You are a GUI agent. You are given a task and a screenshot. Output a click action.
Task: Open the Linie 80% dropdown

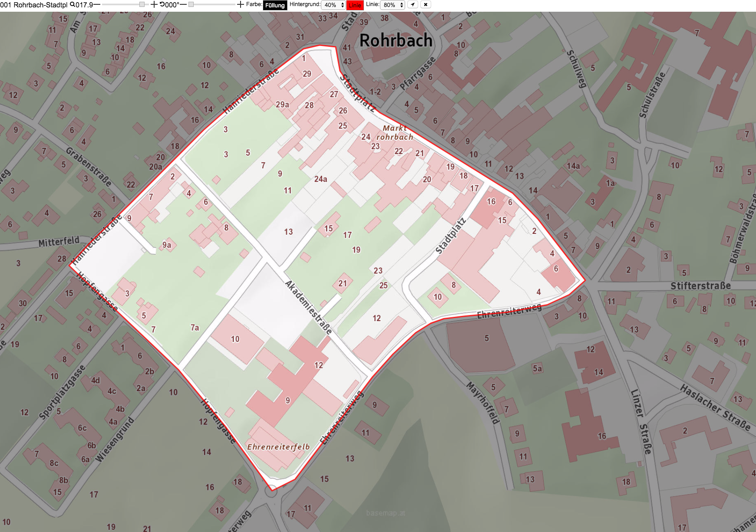[x=393, y=5]
